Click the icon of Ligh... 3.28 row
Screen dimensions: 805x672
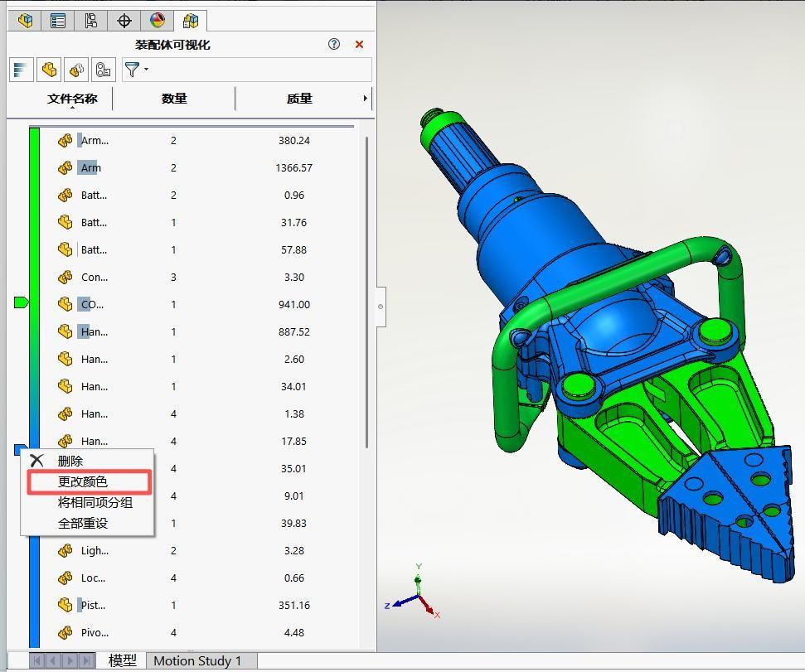click(65, 551)
